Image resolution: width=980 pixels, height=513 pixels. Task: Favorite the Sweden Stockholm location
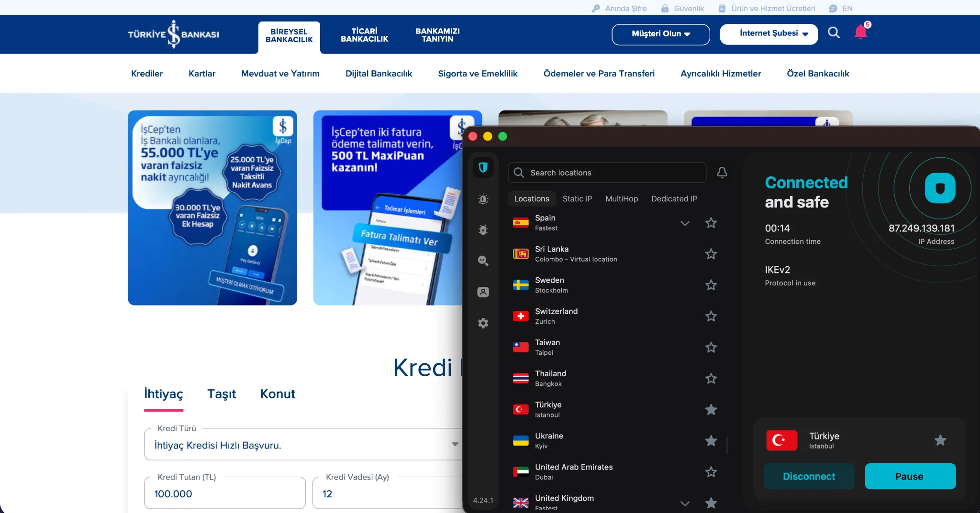[711, 285]
